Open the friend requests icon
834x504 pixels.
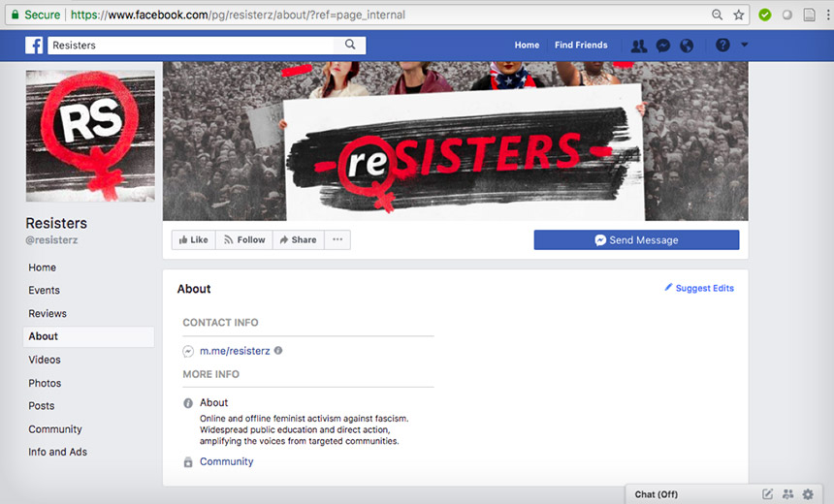coord(639,46)
